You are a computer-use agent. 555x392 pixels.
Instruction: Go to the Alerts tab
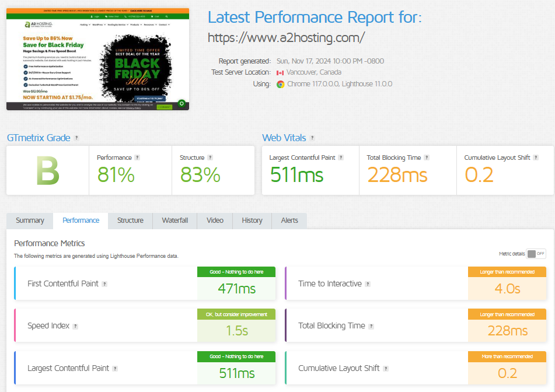[x=289, y=220]
